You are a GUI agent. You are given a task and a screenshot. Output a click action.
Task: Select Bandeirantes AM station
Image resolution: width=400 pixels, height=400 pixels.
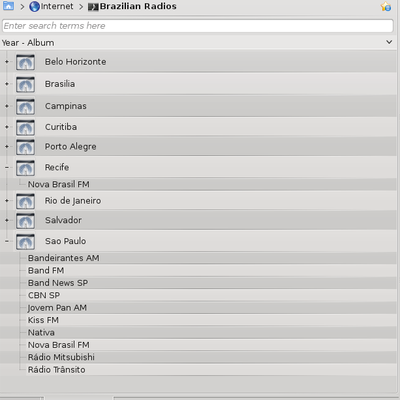coord(64,258)
